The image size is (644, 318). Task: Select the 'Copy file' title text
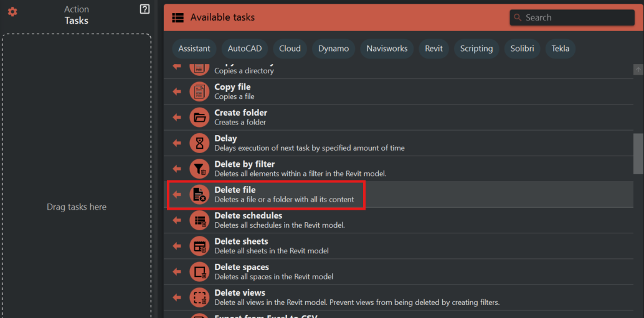pyautogui.click(x=232, y=87)
